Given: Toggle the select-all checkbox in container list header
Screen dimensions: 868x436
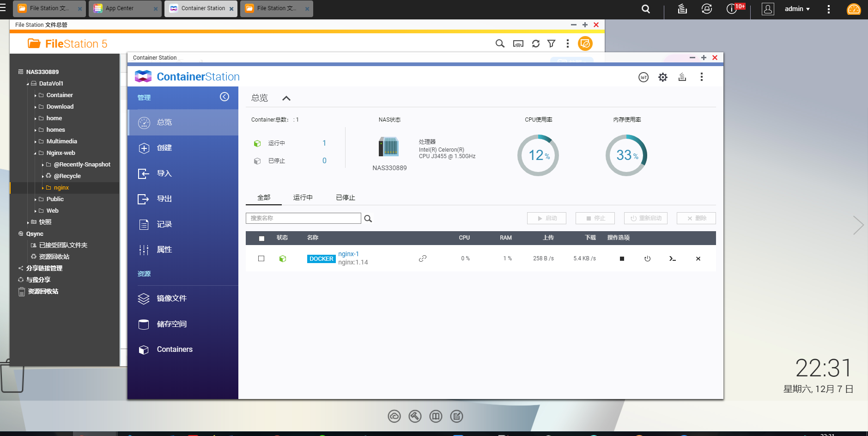Looking at the screenshot, I should point(261,238).
